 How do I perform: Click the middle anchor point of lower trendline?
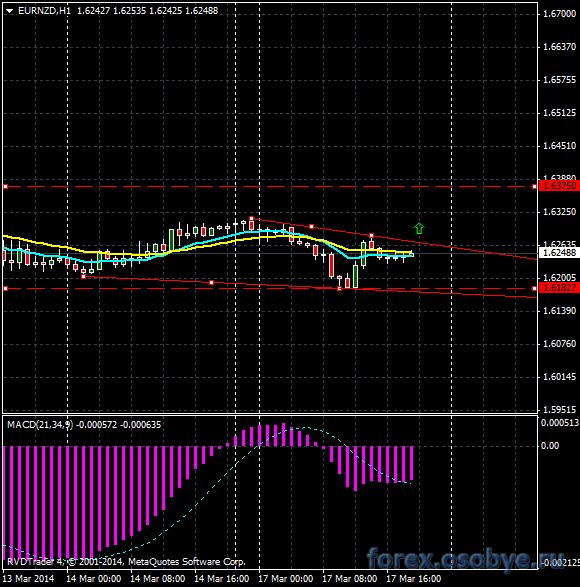[212, 283]
